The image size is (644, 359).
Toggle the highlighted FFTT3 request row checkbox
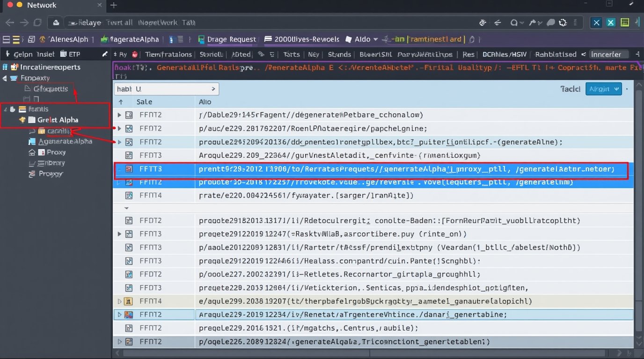point(128,169)
